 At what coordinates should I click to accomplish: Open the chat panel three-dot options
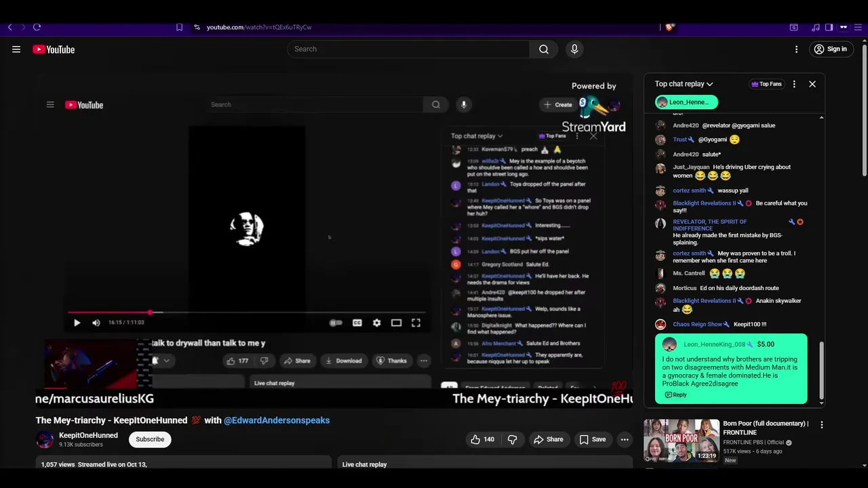(794, 84)
